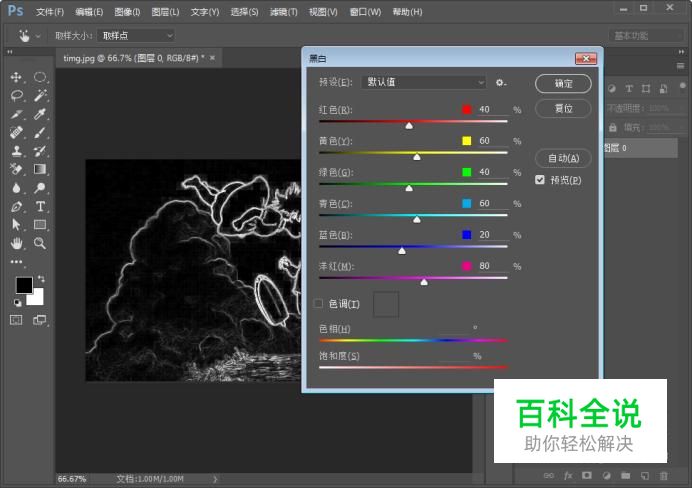Viewport: 692px width, 488px height.
Task: Reset default foreground background colors
Action: pyautogui.click(x=17, y=303)
